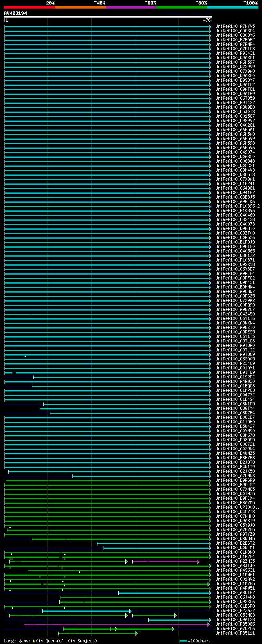Select label UniRef100_P58555
Image resolution: width=262 pixels, height=644 pixels.
235,440
